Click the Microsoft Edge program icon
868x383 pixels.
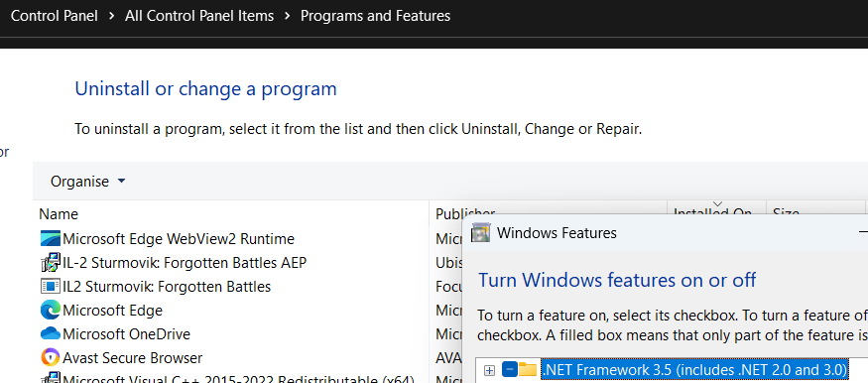(x=51, y=310)
